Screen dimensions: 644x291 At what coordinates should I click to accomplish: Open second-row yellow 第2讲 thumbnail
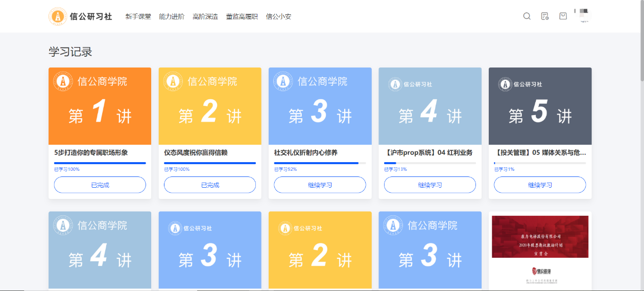(x=320, y=250)
